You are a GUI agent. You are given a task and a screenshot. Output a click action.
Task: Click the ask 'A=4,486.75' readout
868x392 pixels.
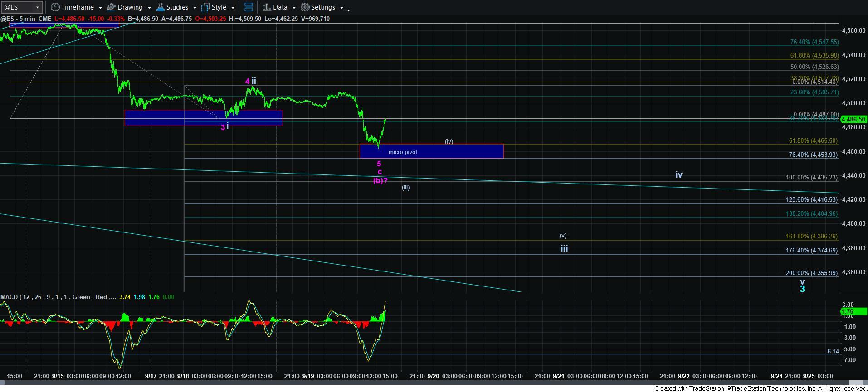(x=176, y=19)
